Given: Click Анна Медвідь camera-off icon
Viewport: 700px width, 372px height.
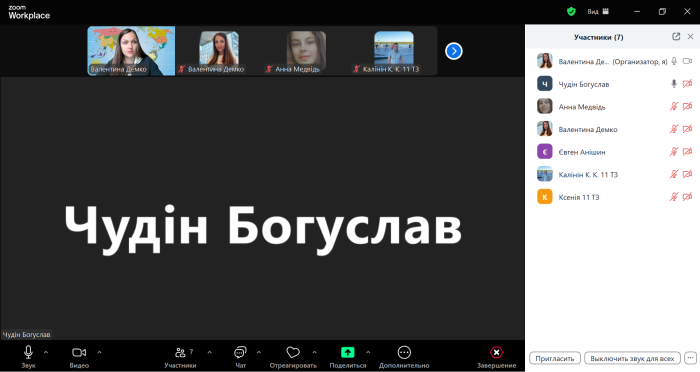Looking at the screenshot, I should (688, 106).
